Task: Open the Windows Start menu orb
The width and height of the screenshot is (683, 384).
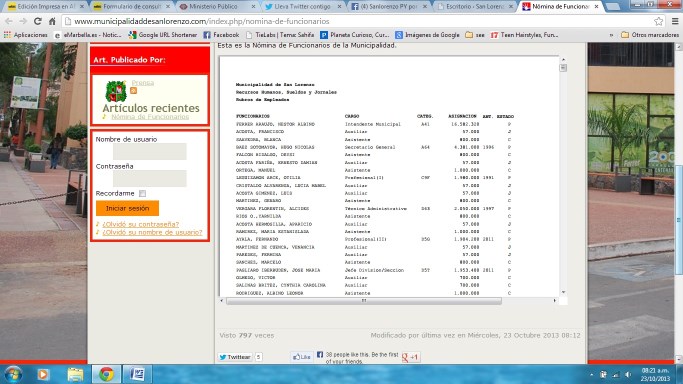Action: click(13, 374)
